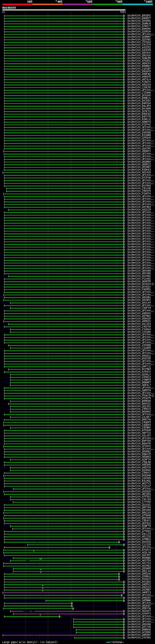Click the UniRef100_A2ZH90 label
Viewport: 155px width, 644px height.
[x=139, y=632]
